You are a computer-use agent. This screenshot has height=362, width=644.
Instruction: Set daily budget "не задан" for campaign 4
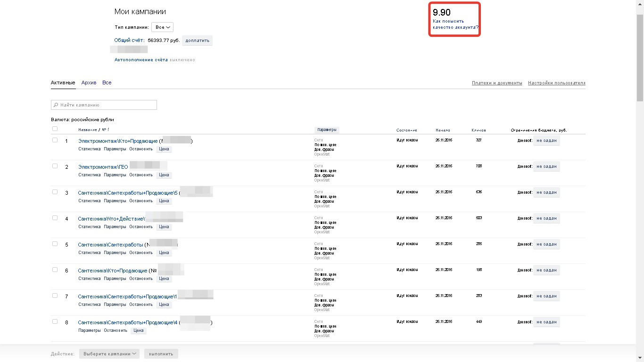point(546,218)
